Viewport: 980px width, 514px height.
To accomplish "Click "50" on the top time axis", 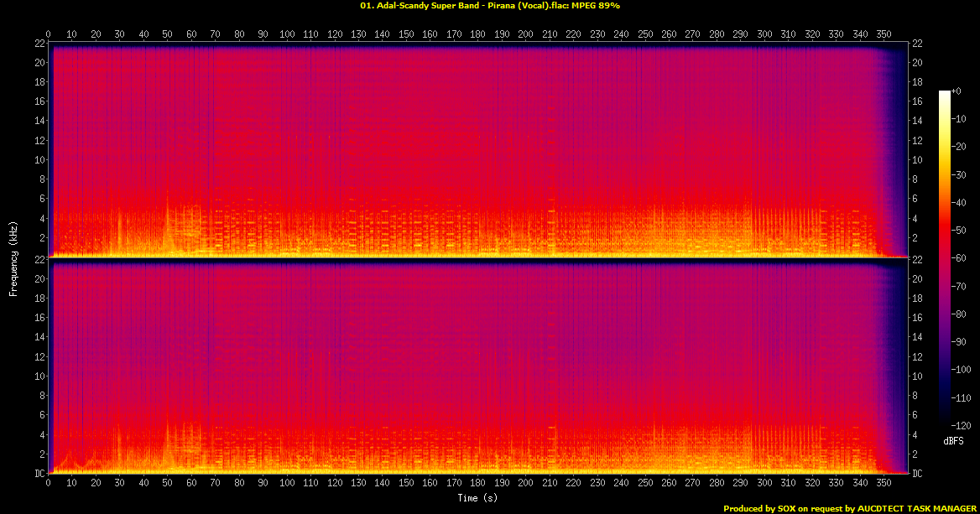I will pos(168,34).
